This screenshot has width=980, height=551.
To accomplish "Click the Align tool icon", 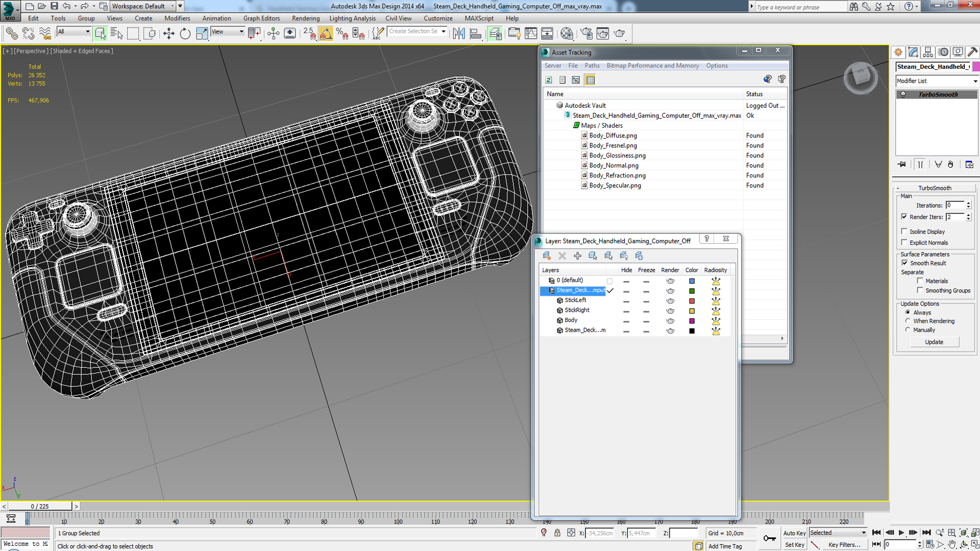I will 476,34.
